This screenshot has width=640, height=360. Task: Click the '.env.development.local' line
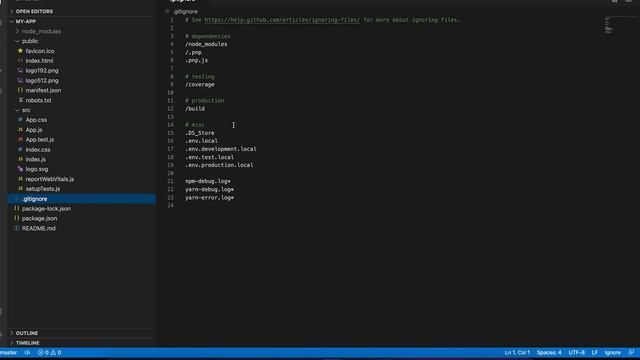click(x=221, y=149)
